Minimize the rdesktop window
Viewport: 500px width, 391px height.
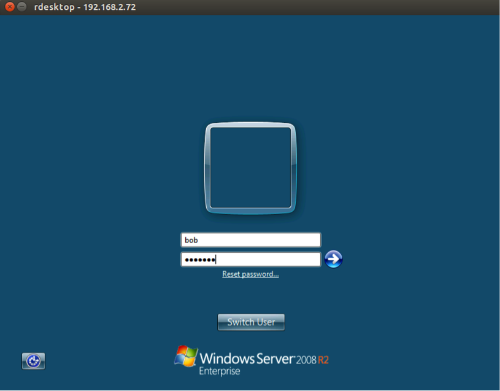[x=22, y=7]
